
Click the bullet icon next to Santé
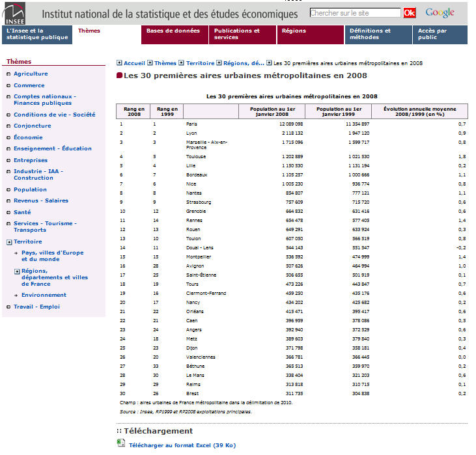[x=8, y=212]
